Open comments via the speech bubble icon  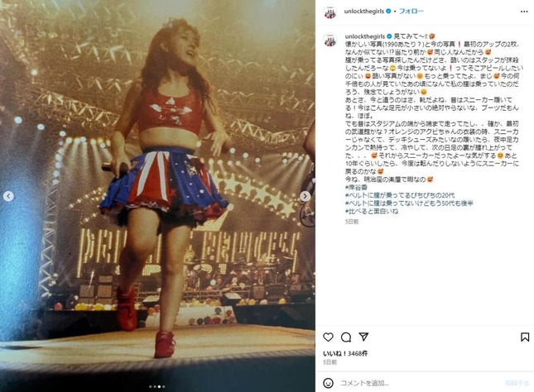[346, 337]
